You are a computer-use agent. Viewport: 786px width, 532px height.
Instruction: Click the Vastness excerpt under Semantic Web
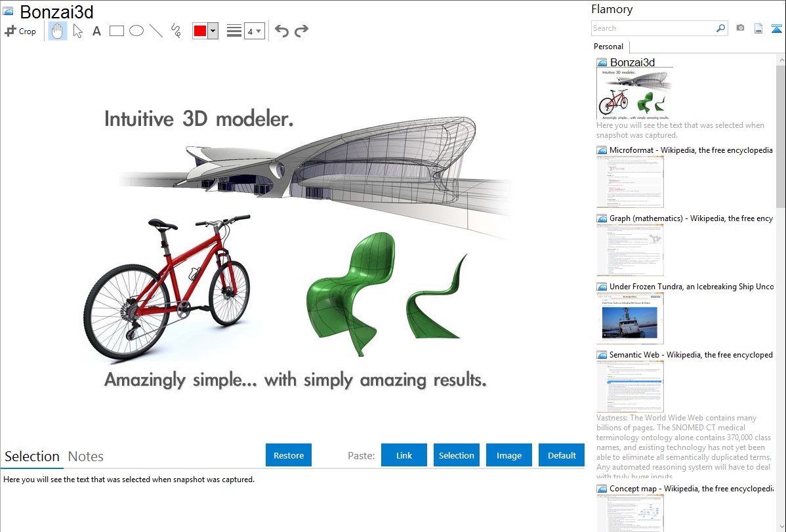pos(684,447)
